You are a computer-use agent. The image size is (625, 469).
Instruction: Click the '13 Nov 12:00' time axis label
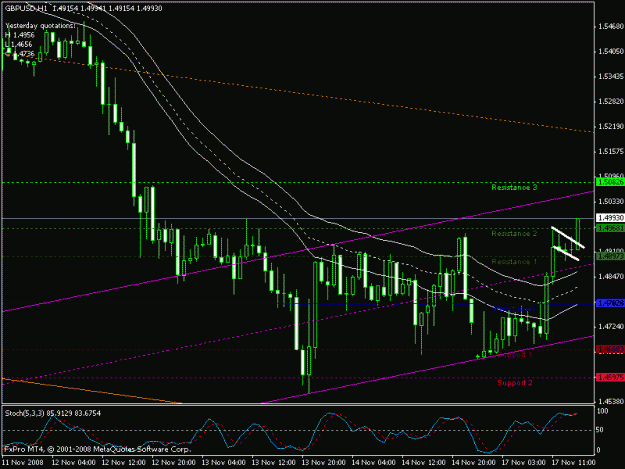[273, 463]
